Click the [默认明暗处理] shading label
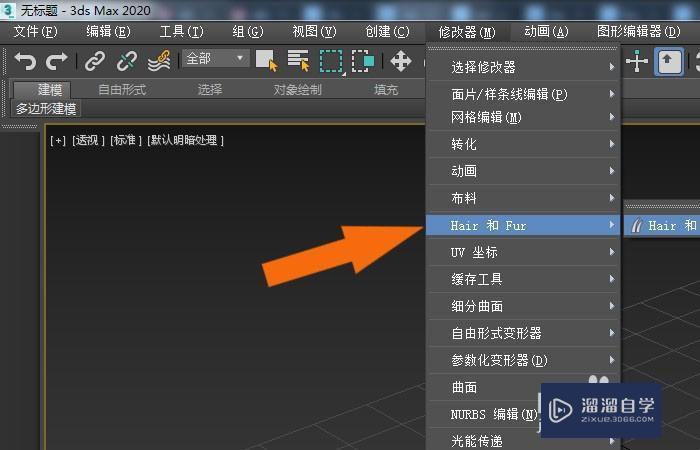 coord(185,141)
